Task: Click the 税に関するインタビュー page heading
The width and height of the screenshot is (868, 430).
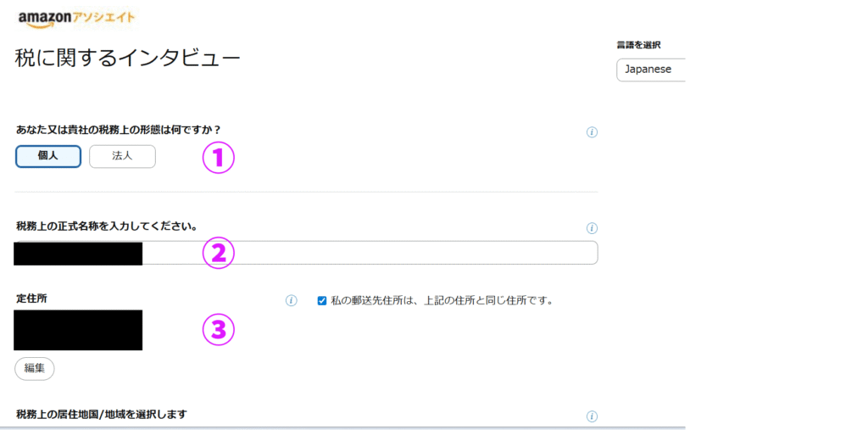Action: 128,59
